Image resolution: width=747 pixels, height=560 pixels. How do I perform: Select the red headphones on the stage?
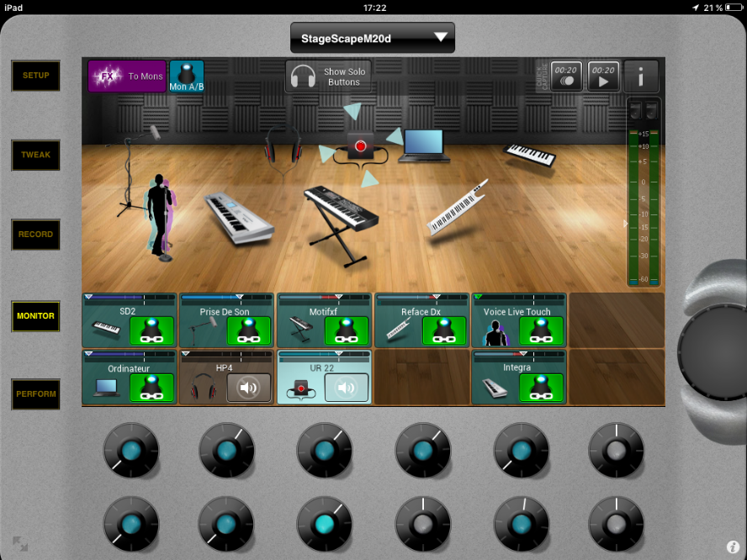tap(283, 145)
